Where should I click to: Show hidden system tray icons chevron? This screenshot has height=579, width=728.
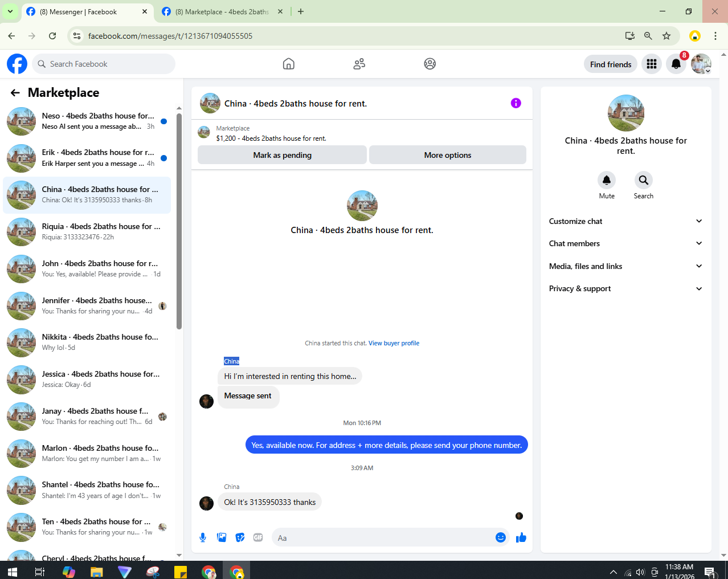click(614, 572)
